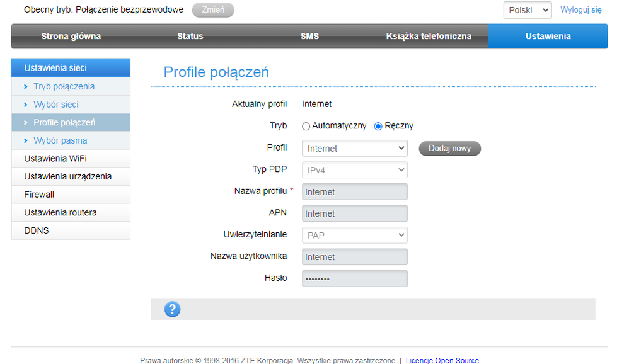The image size is (629, 364).
Task: Click the APN input field
Action: [355, 213]
